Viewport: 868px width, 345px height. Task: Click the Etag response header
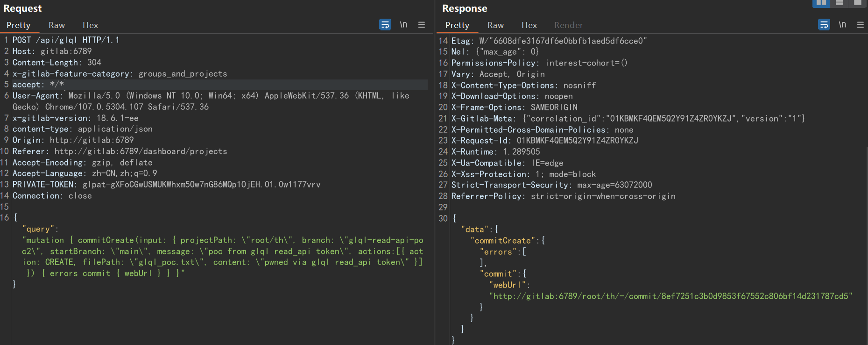[549, 41]
